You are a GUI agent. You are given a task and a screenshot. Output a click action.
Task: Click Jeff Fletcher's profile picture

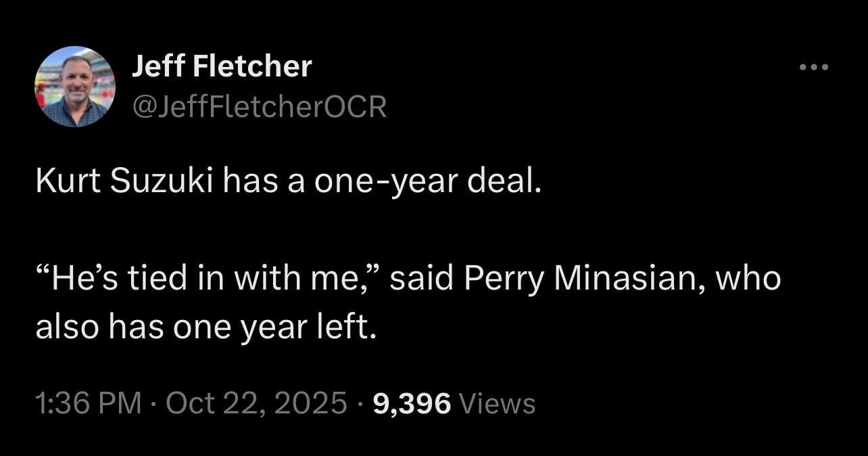coord(76,87)
